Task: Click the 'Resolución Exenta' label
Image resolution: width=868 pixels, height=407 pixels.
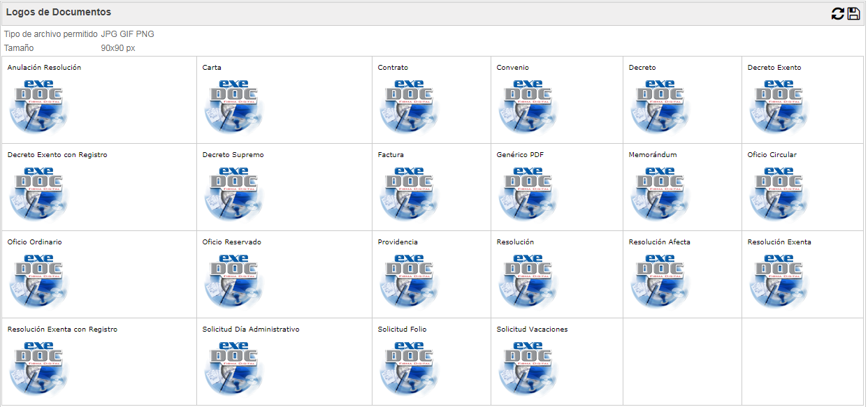Action: [x=779, y=242]
